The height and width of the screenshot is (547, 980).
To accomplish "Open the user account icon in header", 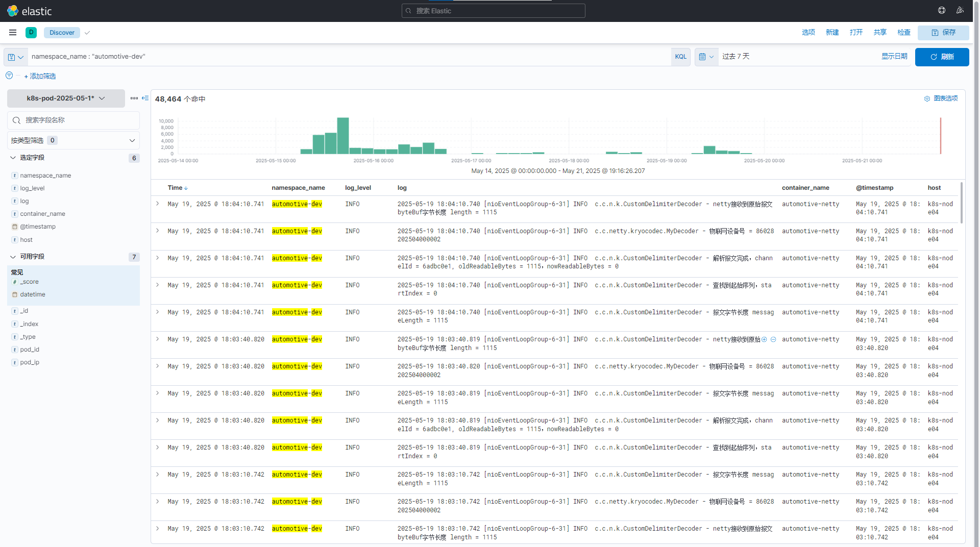I will [x=960, y=11].
